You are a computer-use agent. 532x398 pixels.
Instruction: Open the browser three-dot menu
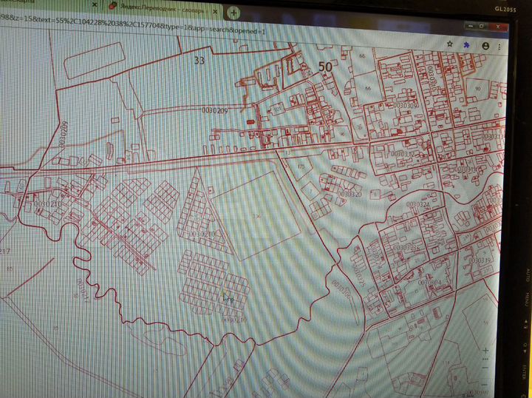pyautogui.click(x=499, y=47)
